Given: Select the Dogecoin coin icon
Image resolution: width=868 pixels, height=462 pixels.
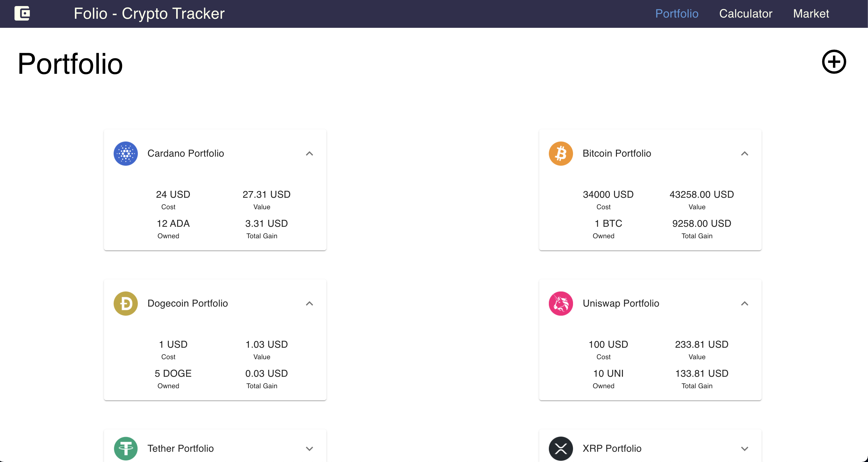Looking at the screenshot, I should coord(125,303).
